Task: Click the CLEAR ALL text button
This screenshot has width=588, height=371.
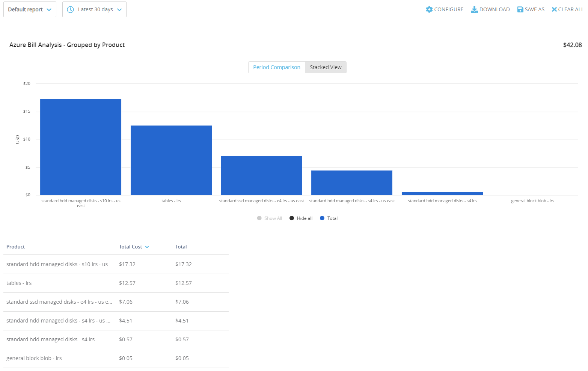Action: [x=571, y=9]
